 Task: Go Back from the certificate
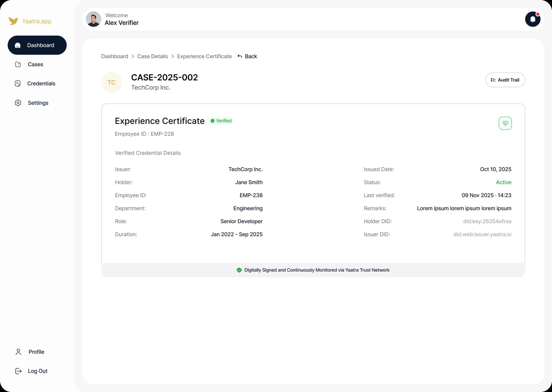[x=247, y=56]
